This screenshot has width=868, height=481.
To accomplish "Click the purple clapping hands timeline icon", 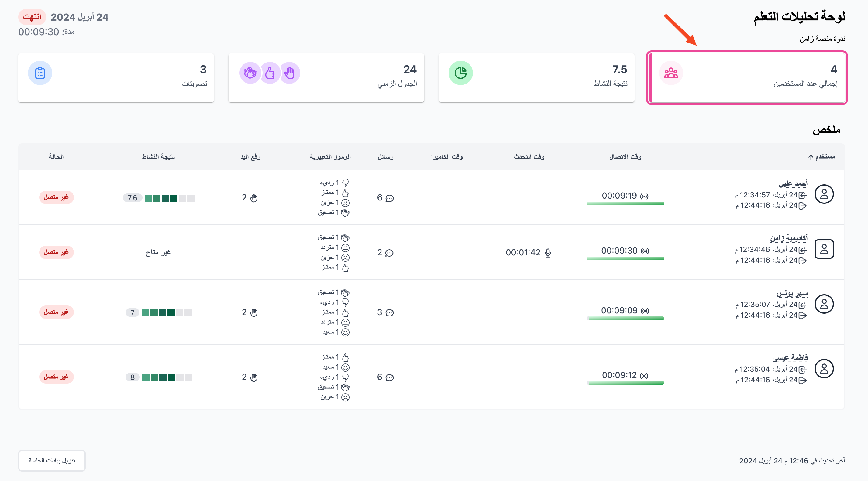I will (250, 73).
